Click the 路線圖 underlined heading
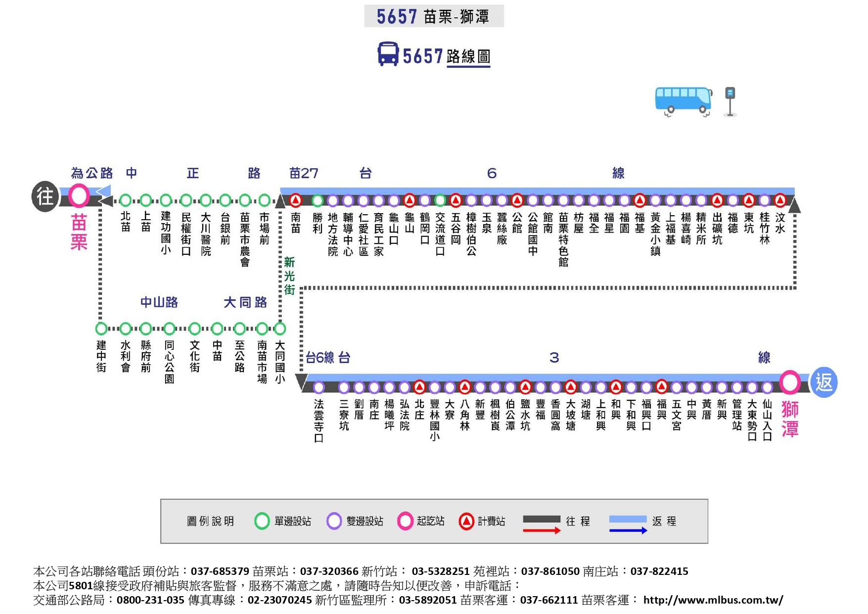This screenshot has height=614, width=868. [x=468, y=56]
